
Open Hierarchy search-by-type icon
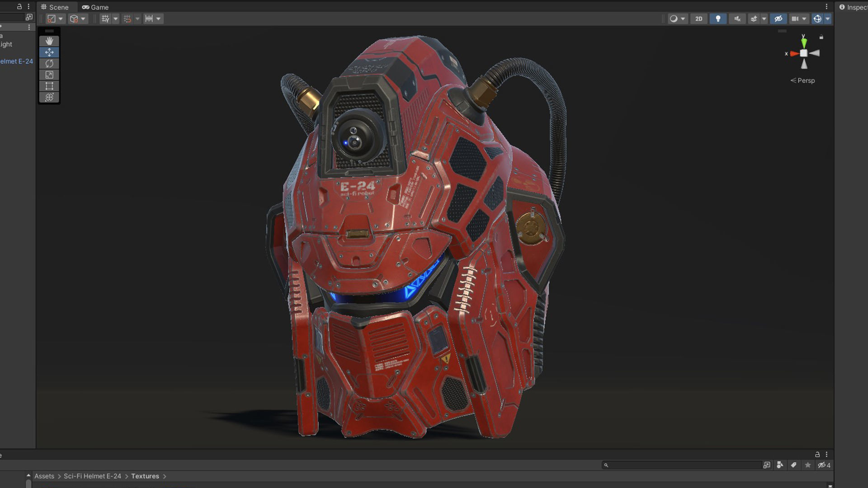tap(29, 17)
